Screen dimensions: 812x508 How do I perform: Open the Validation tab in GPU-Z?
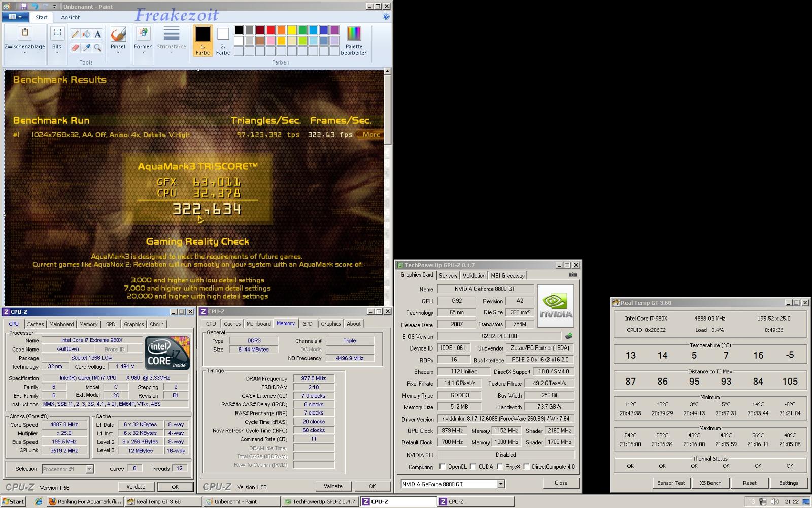tap(474, 275)
